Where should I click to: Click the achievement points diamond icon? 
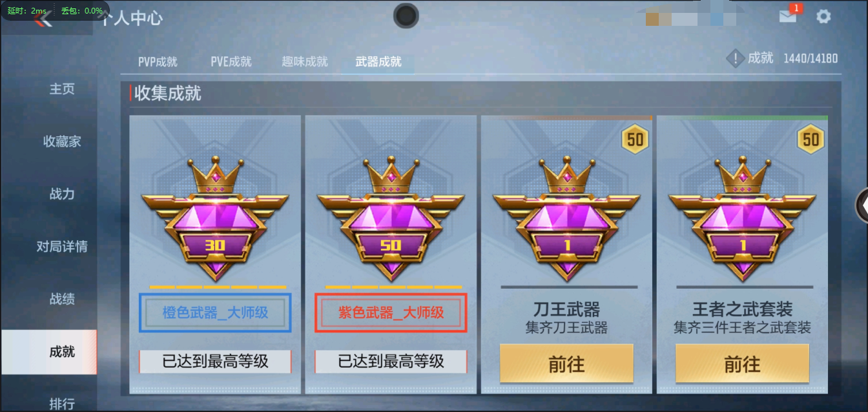coord(736,59)
